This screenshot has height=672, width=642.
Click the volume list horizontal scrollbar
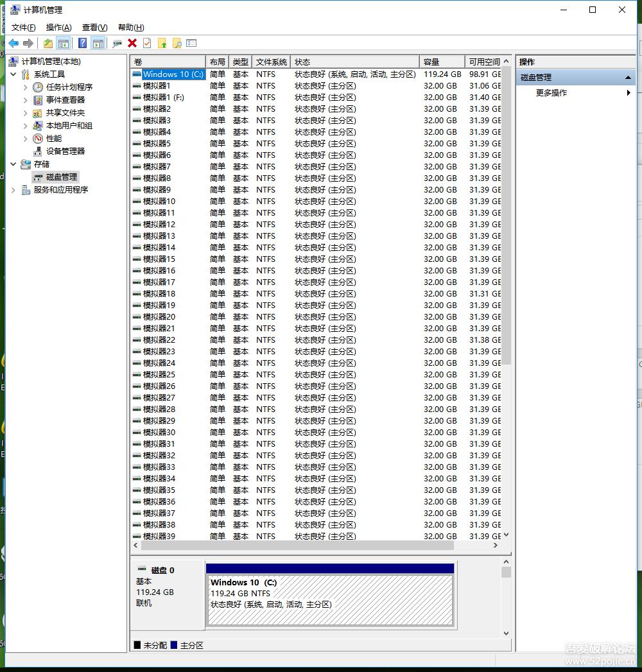[x=295, y=545]
